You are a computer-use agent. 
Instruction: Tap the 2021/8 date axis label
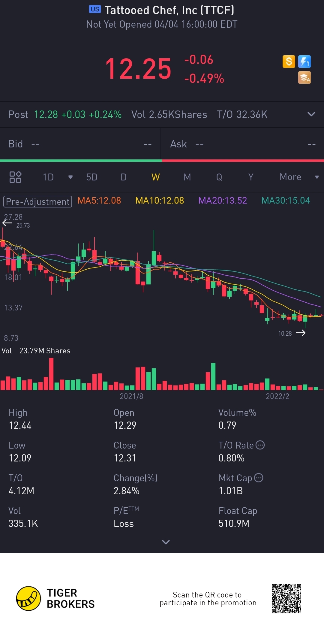coord(131,396)
